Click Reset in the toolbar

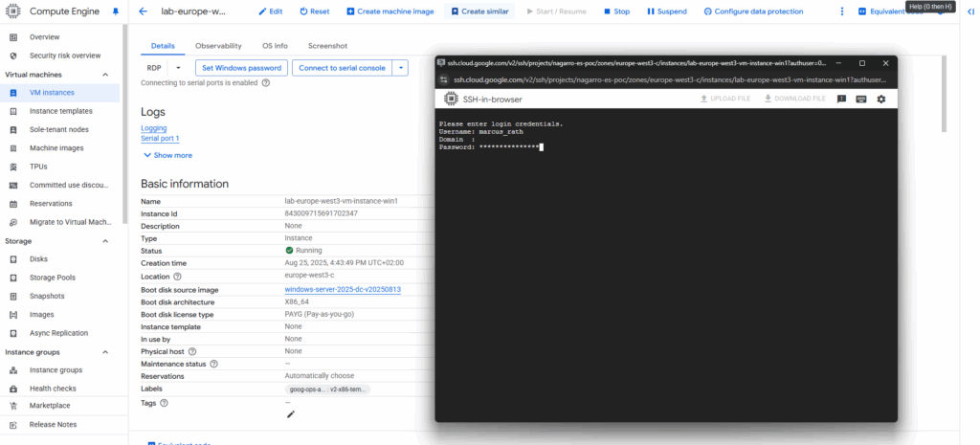314,11
